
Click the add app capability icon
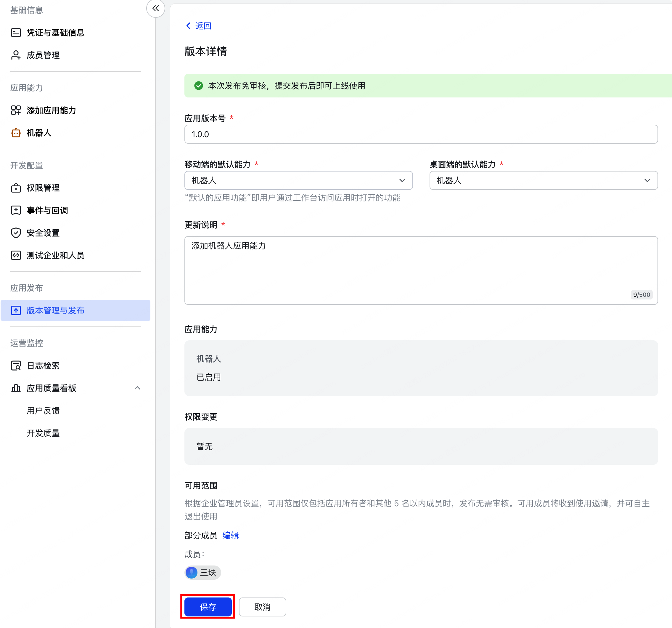coord(16,110)
